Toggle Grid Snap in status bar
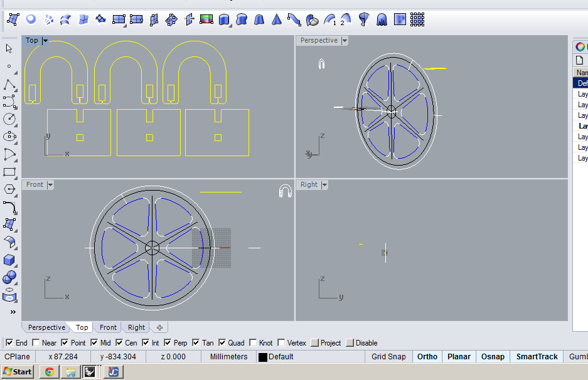588x380 pixels. pos(388,357)
